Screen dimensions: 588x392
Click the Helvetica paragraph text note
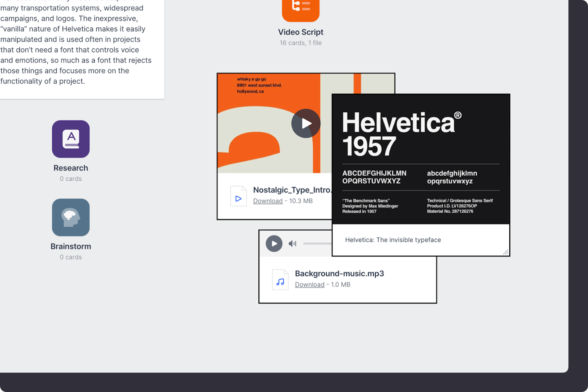(x=76, y=49)
